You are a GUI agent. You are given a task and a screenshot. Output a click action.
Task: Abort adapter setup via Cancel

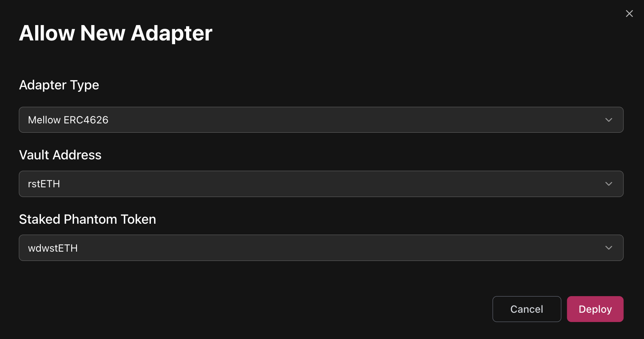(526, 309)
